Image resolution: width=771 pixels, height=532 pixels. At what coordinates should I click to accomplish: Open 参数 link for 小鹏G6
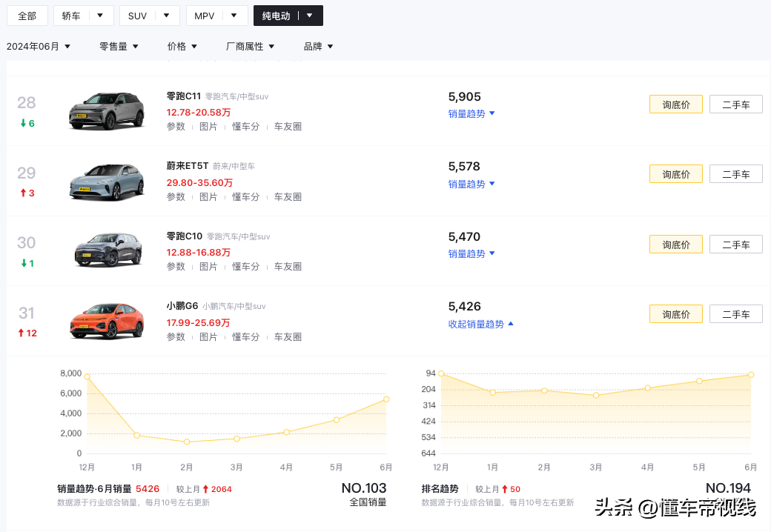(176, 337)
